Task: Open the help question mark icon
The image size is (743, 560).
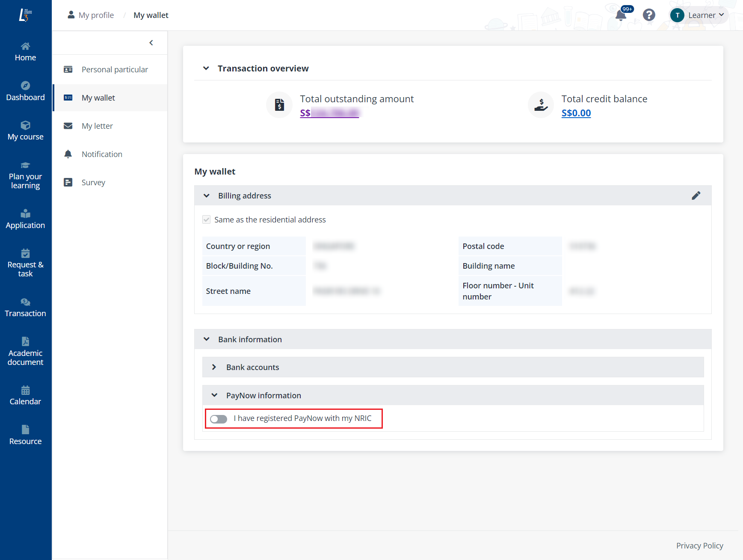Action: click(649, 15)
